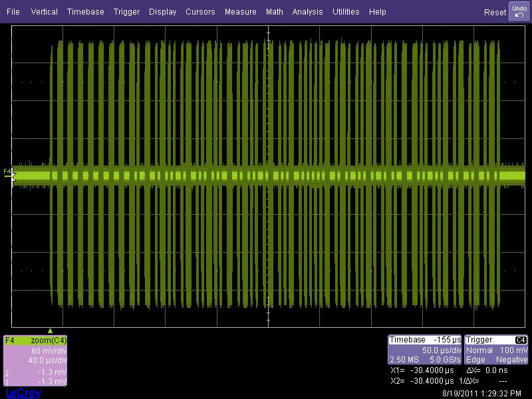The width and height of the screenshot is (532, 399).
Task: Click the LeCroy logo link
Action: point(24,393)
